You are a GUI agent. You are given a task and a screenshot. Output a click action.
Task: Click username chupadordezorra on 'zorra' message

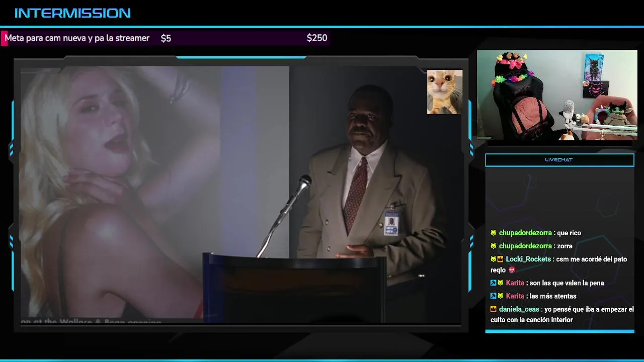click(x=525, y=246)
